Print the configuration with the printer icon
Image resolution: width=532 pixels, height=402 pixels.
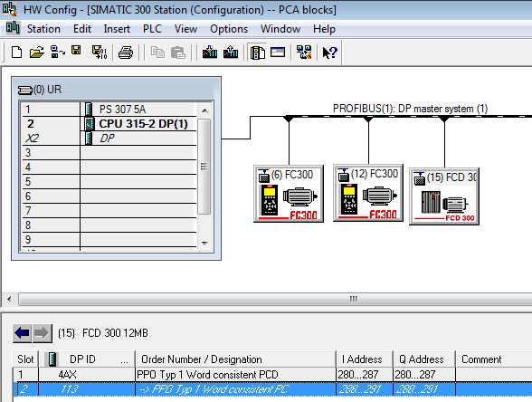click(x=126, y=53)
